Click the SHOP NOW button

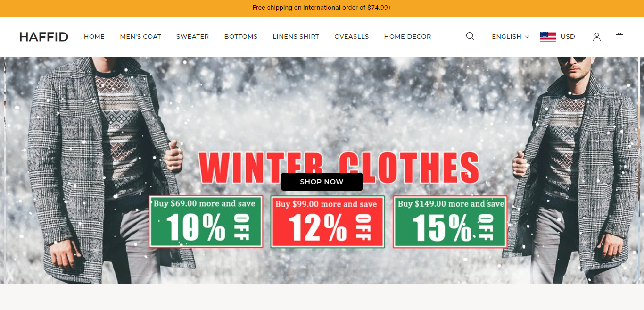tap(322, 182)
